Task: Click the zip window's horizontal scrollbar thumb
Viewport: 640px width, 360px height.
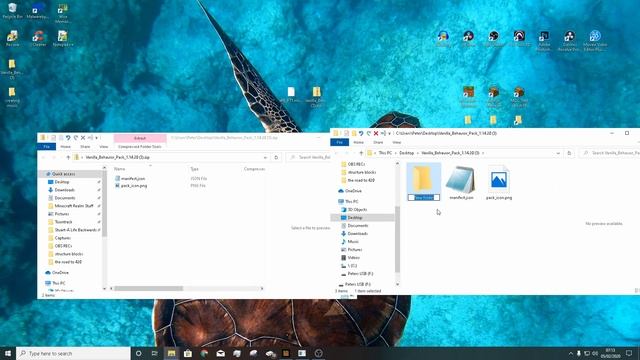Action: 149,289
